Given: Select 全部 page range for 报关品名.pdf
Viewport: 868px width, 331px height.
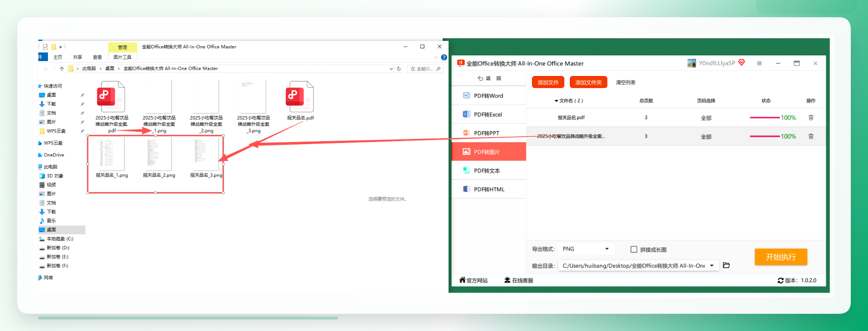Looking at the screenshot, I should tap(706, 118).
